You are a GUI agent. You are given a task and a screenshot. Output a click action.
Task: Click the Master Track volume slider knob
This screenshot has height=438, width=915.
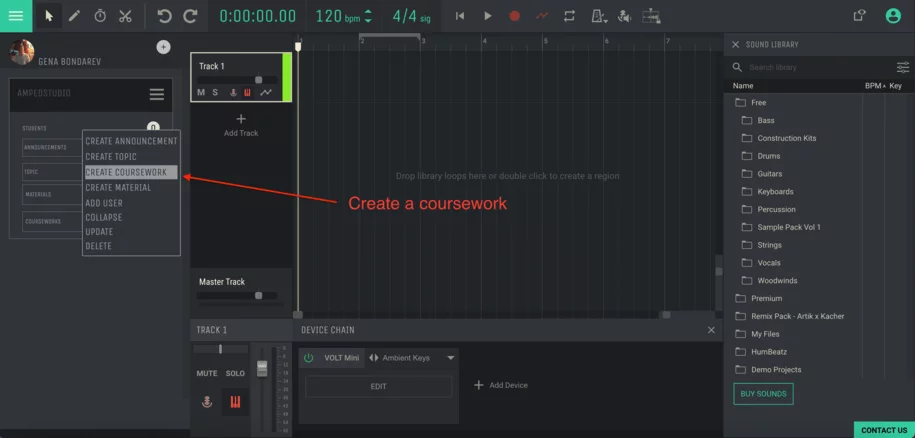[259, 296]
